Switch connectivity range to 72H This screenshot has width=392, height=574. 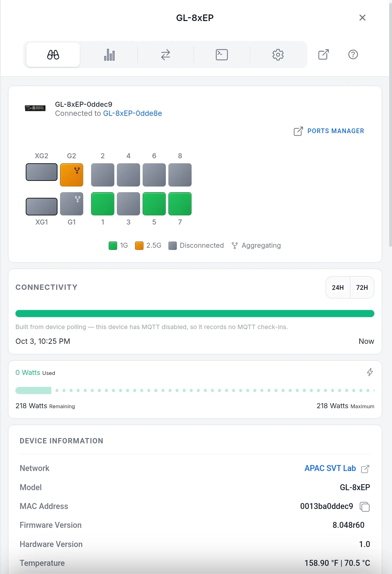pos(362,287)
